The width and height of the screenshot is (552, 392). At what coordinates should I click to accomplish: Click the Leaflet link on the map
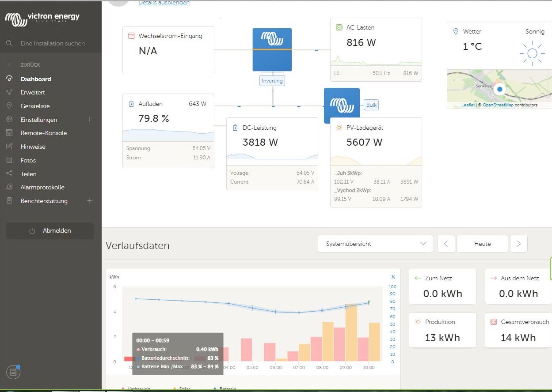[468, 105]
